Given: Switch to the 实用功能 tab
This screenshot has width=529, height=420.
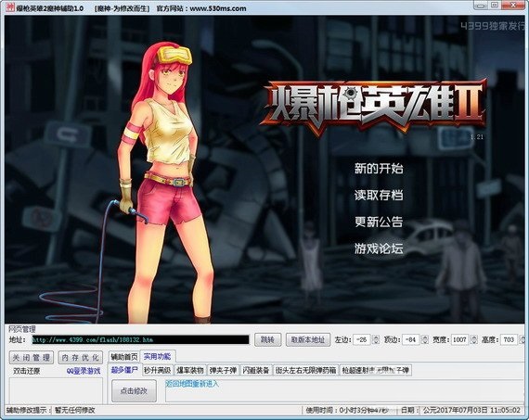Looking at the screenshot, I should click(157, 356).
